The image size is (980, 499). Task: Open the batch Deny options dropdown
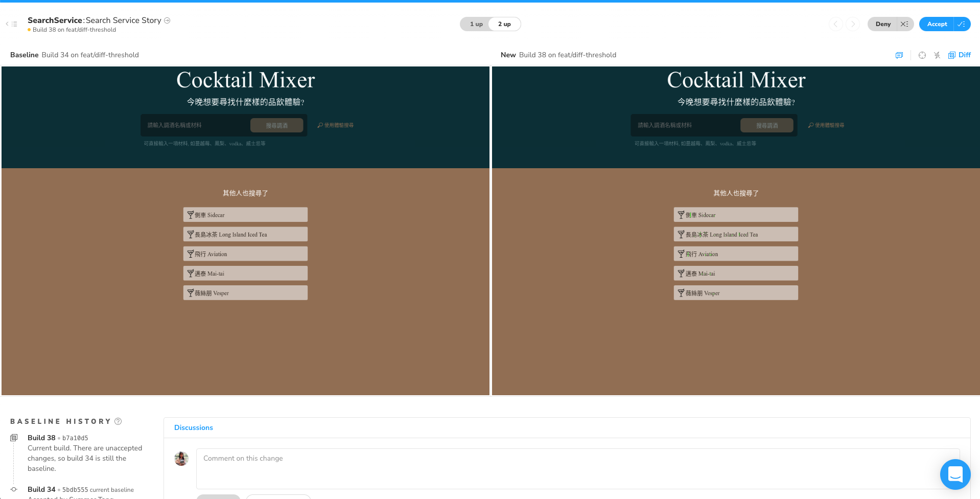[904, 24]
